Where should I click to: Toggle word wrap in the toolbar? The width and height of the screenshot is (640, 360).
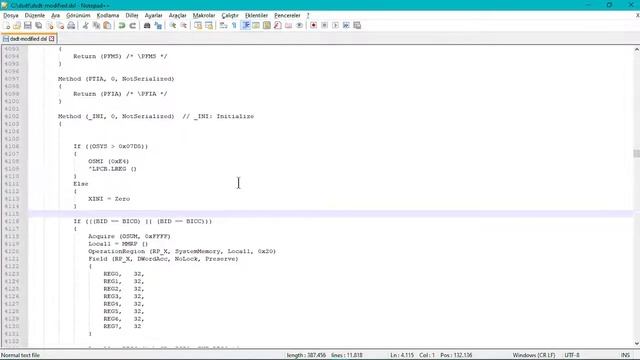click(223, 25)
